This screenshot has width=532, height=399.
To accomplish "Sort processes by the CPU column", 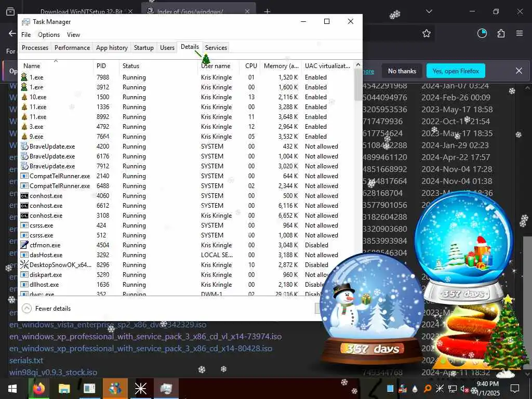I will coord(251,65).
